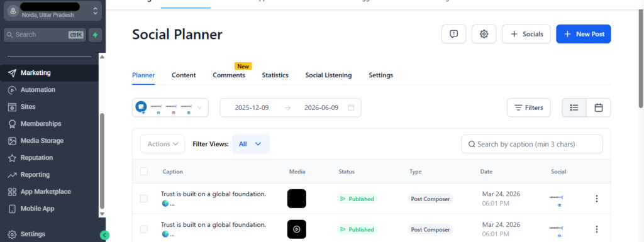Switch to calendar view
Viewport: 644px width, 242px height.
coord(599,107)
